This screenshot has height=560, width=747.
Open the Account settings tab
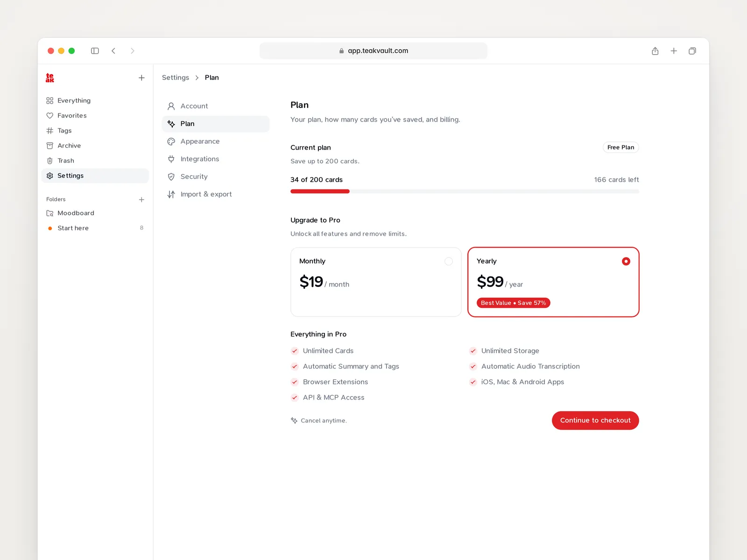(x=216, y=106)
